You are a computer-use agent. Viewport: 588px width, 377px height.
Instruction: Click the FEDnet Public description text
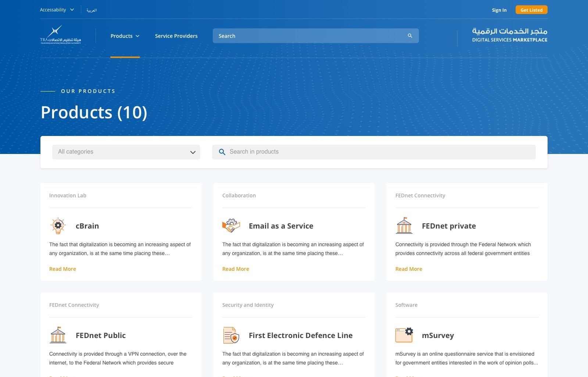tap(118, 358)
